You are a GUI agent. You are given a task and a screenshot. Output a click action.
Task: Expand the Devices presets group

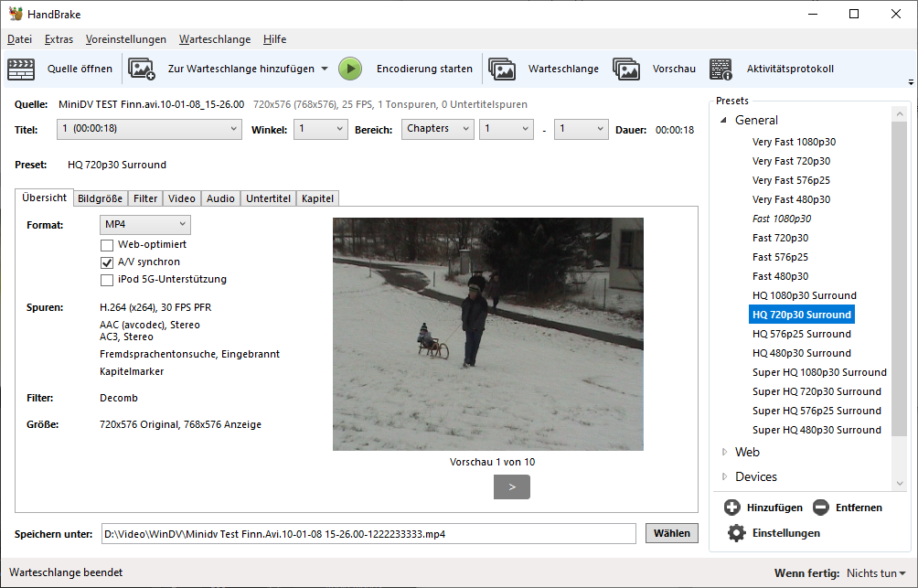point(724,476)
